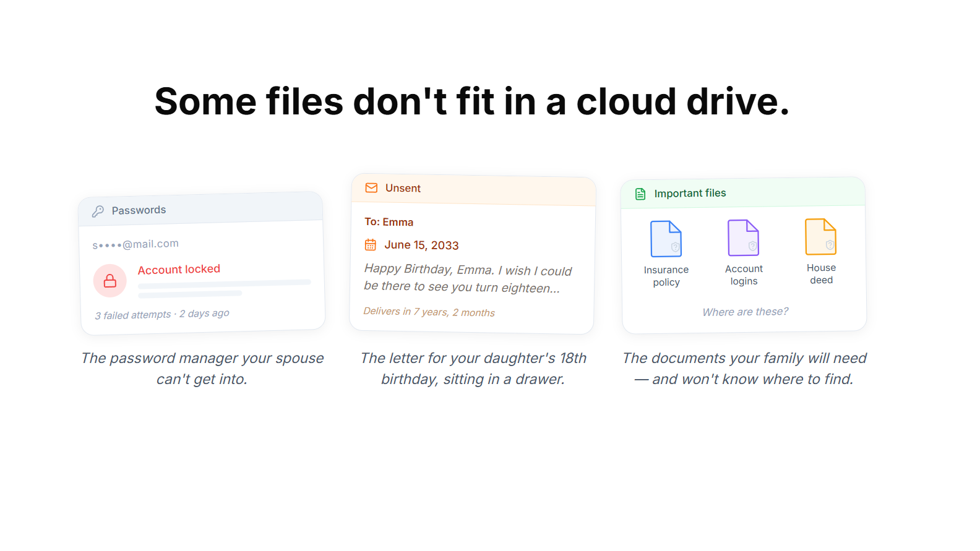Click the Where are these? text

click(745, 312)
